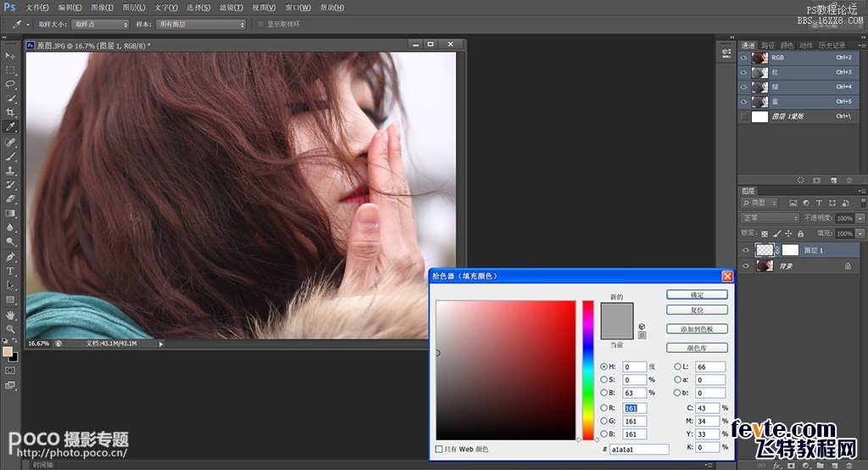
Task: Select the Dodge tool
Action: click(10, 242)
